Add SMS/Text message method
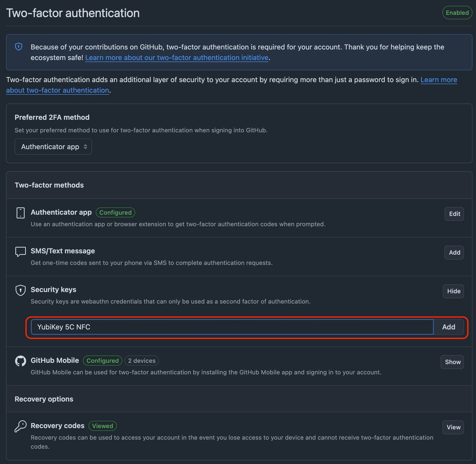Viewport: 476px width, 464px height. pyautogui.click(x=454, y=253)
